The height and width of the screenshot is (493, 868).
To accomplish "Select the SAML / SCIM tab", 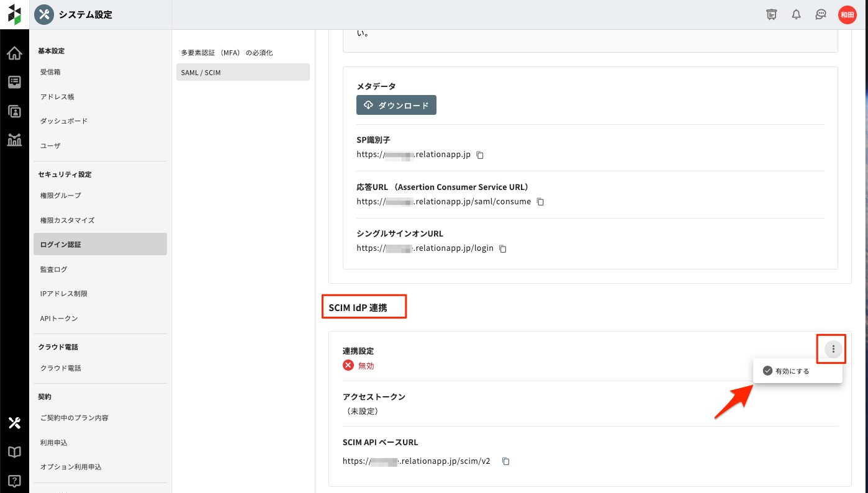I will click(243, 73).
